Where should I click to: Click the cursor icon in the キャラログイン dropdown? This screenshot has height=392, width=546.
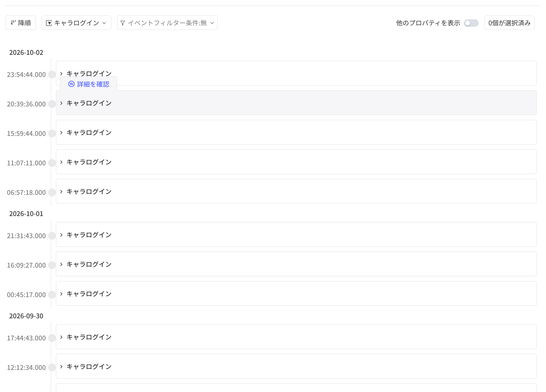click(x=49, y=23)
